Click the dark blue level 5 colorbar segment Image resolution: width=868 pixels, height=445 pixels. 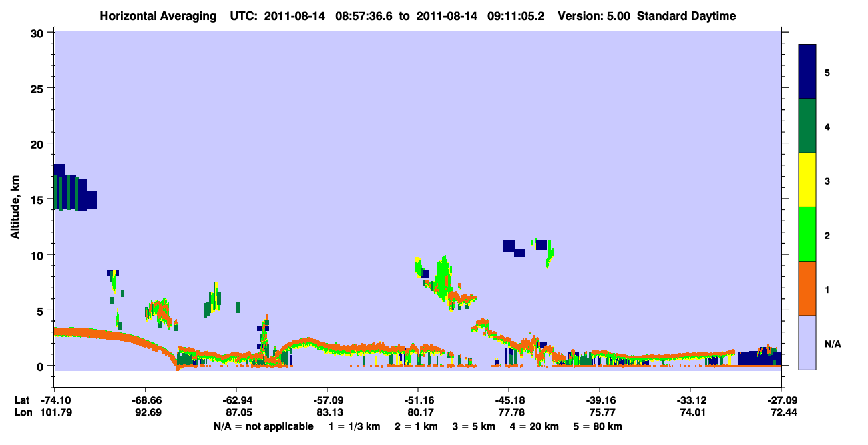click(807, 71)
